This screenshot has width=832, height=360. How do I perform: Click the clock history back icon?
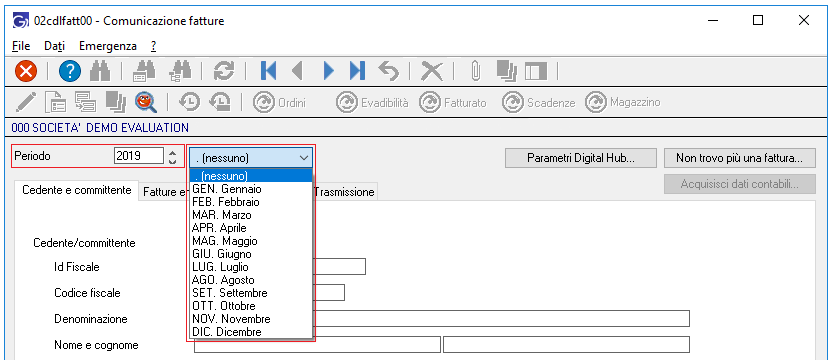pyautogui.click(x=189, y=101)
